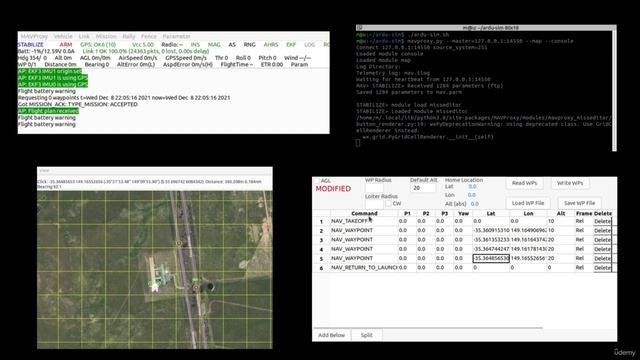The height and width of the screenshot is (360, 640).
Task: Enable the AGL checkbox in the mission editor
Action: 317,180
